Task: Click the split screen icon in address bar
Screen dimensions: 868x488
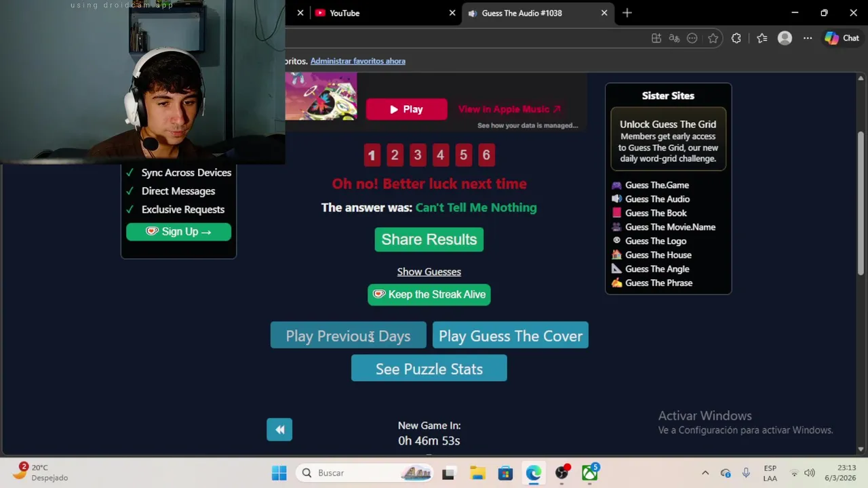Action: coord(656,39)
